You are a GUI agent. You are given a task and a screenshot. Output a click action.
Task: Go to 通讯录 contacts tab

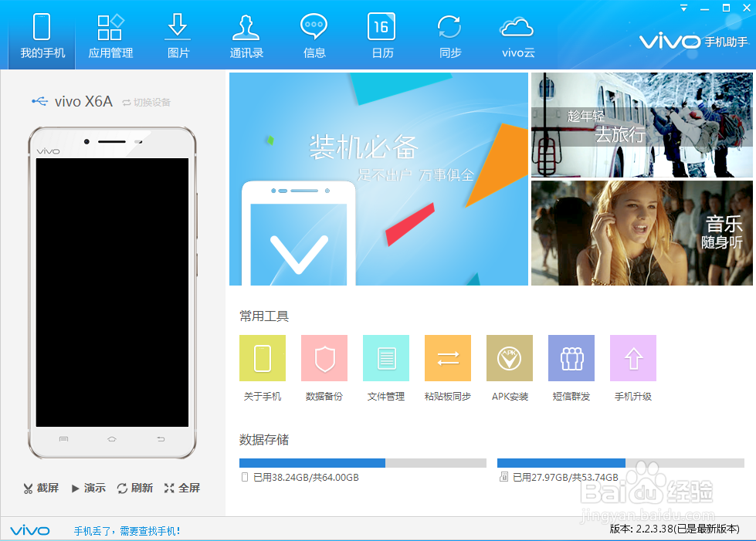point(246,36)
